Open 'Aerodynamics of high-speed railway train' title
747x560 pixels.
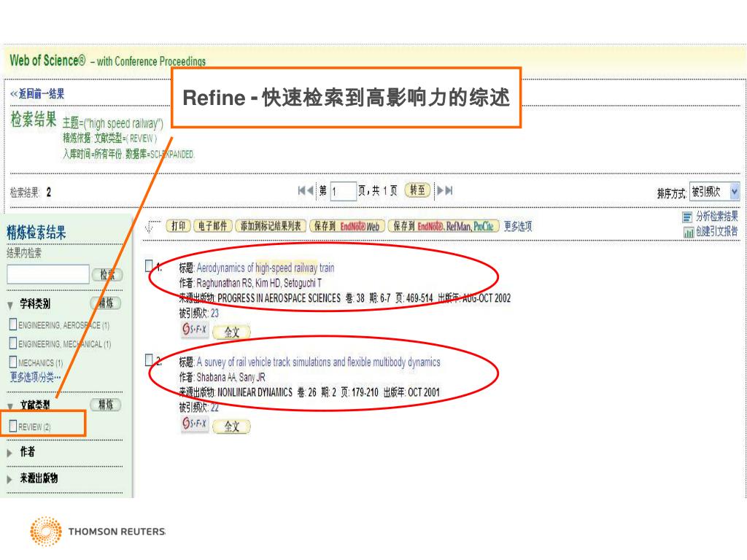(x=266, y=268)
